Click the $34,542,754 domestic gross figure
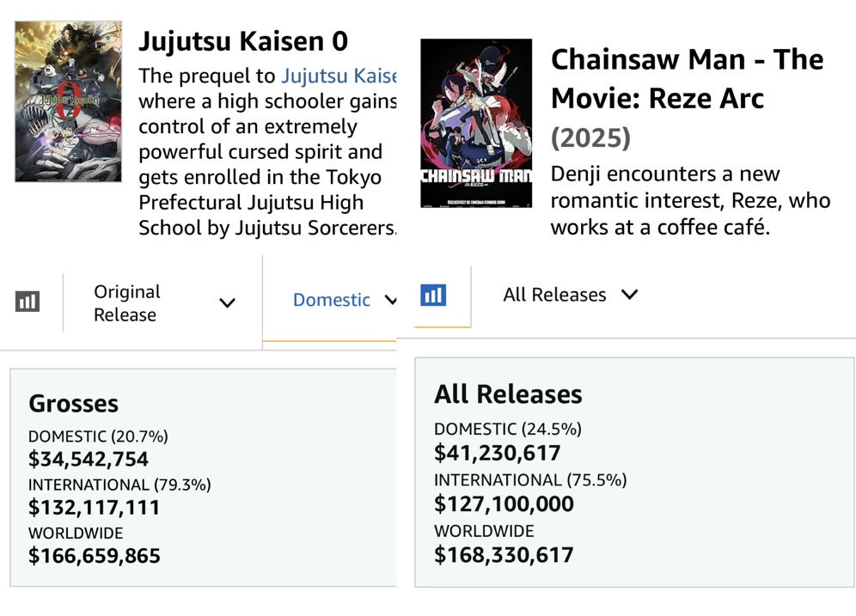The height and width of the screenshot is (616, 856). tap(89, 459)
